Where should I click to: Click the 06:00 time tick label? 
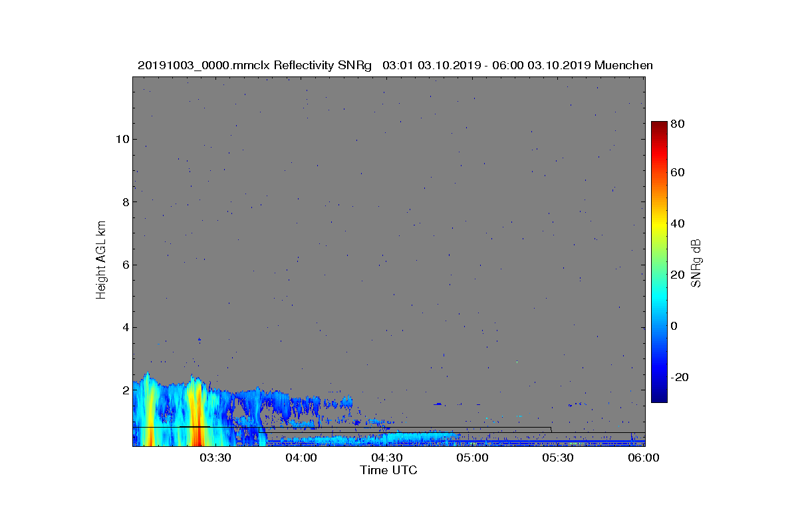click(644, 458)
